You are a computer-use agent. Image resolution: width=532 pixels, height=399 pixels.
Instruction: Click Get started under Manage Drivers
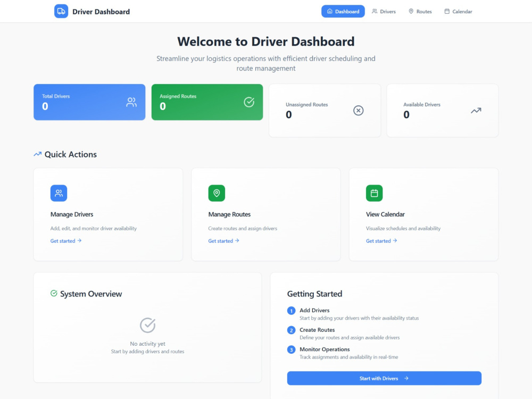66,241
